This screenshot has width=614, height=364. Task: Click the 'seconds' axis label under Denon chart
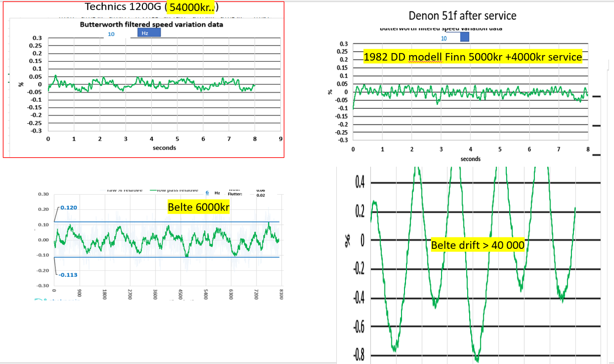click(x=471, y=159)
